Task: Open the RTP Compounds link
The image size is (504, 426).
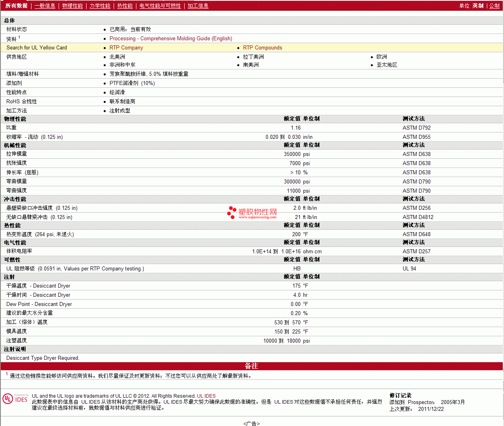Action: tap(262, 47)
